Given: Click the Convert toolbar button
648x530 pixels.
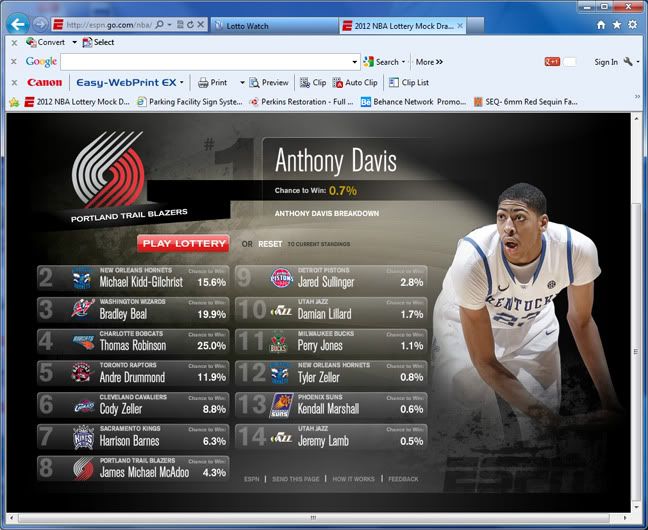Looking at the screenshot, I should 45,42.
